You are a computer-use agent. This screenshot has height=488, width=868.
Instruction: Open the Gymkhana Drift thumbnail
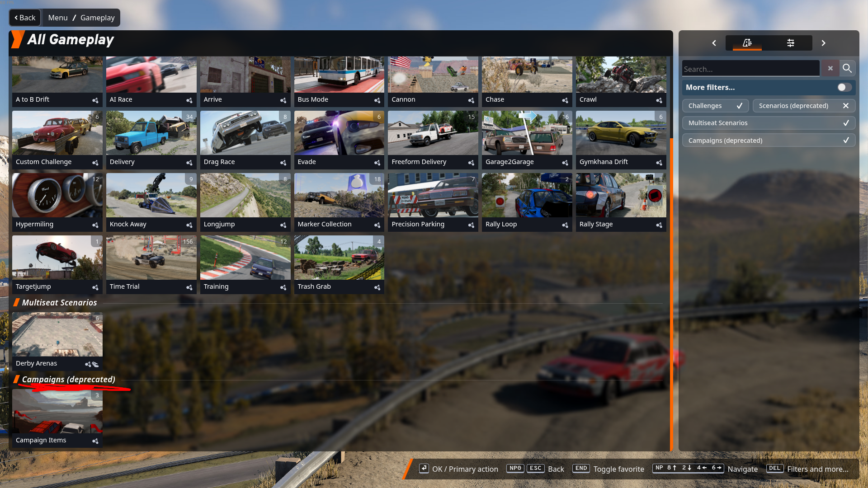pyautogui.click(x=621, y=133)
